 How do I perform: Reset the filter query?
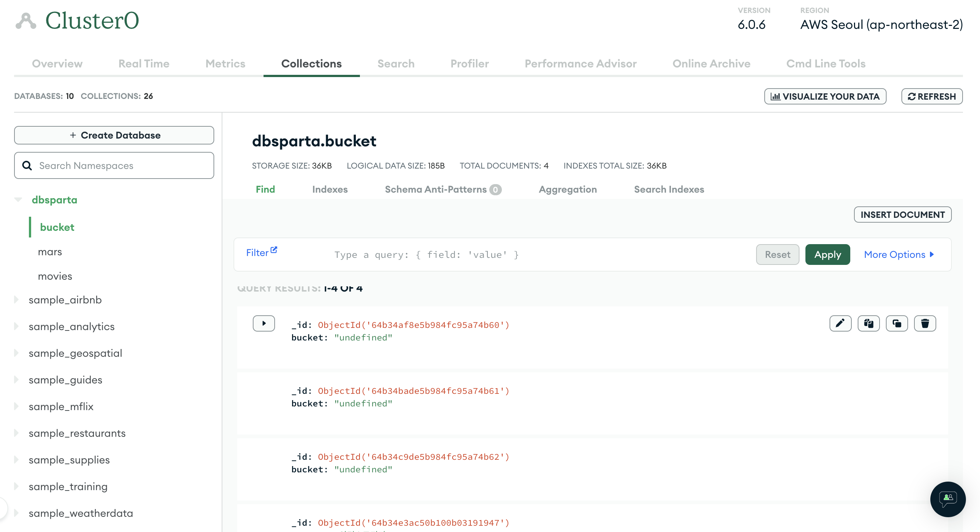(777, 255)
